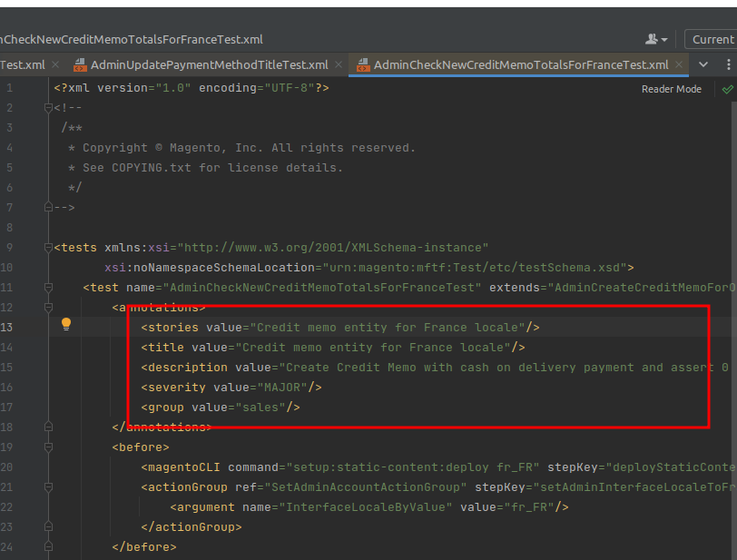This screenshot has width=737, height=560.
Task: Open editor tab options three-dot menu
Action: click(729, 64)
